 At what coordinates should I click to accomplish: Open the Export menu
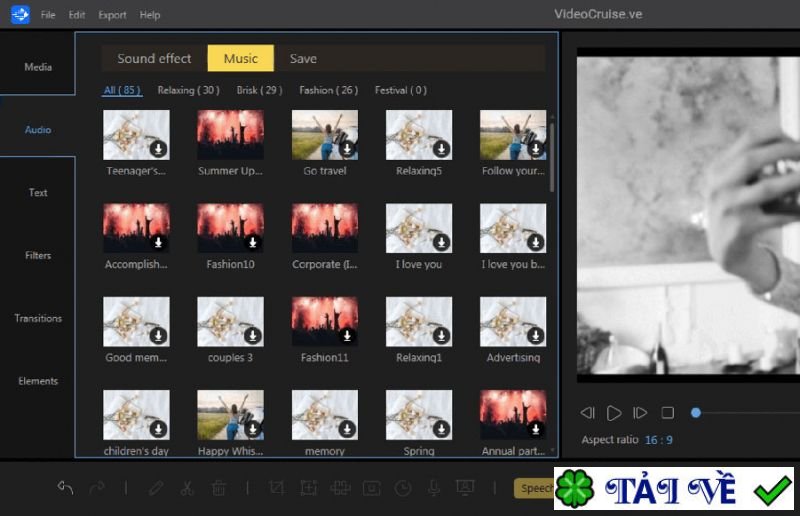click(112, 15)
